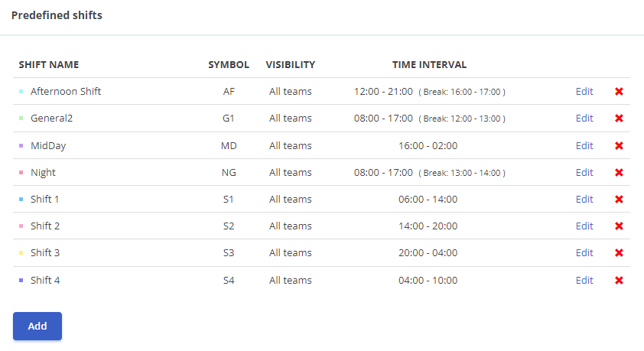The image size is (644, 351).
Task: Edit Shift 3 details
Action: pos(584,253)
